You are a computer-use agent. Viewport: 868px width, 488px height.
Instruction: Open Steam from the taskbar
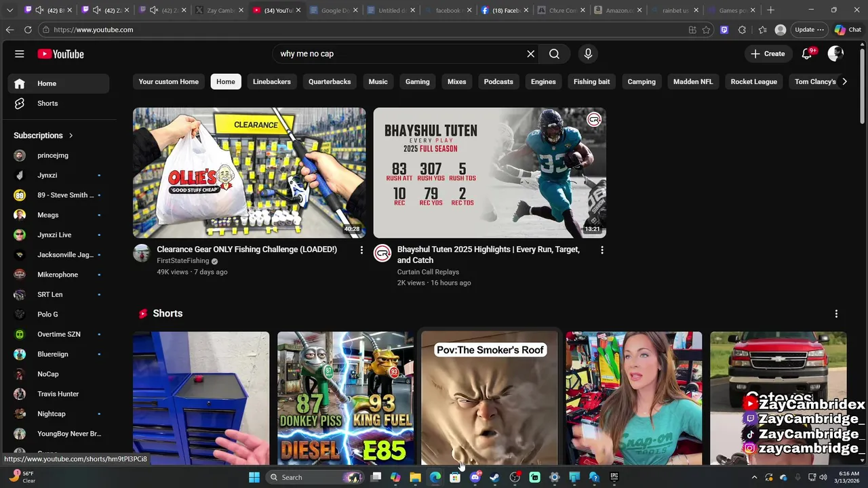[494, 477]
